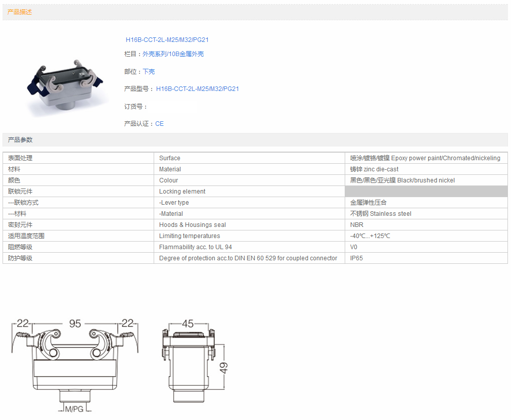Screen dimensions: 511x420
Task: Click the zinc die-cast material value
Action: [x=375, y=169]
